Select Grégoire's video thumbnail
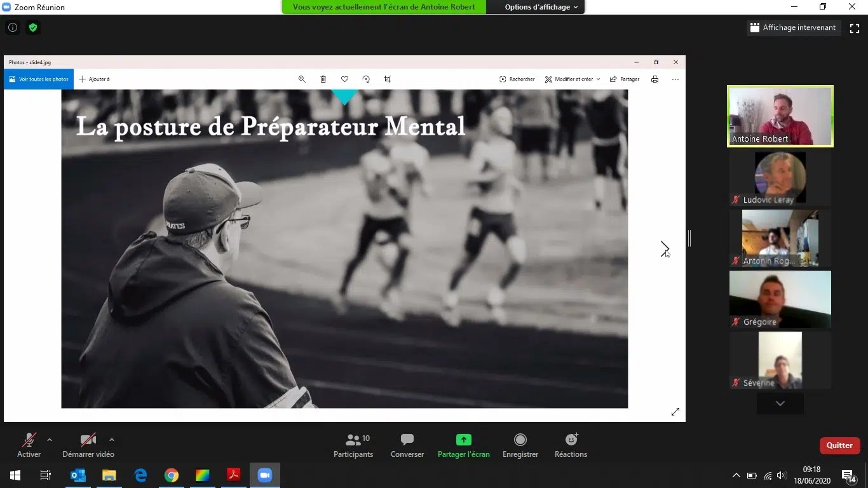The width and height of the screenshot is (868, 488). tap(780, 299)
